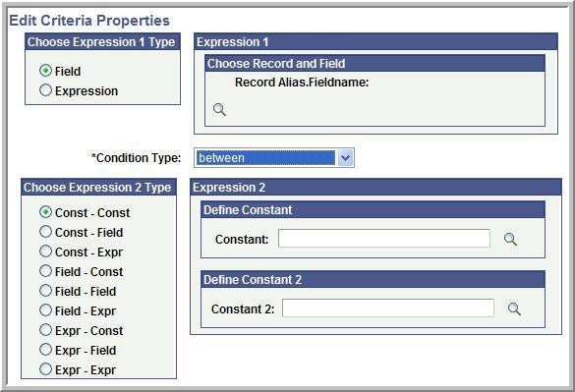Select the Expr - Field radio button
The image size is (575, 392).
click(45, 350)
